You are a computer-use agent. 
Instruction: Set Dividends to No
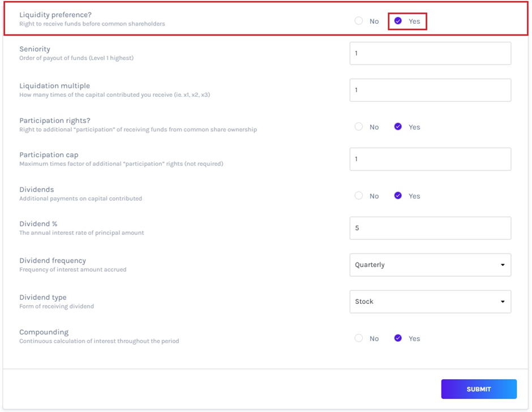click(359, 196)
